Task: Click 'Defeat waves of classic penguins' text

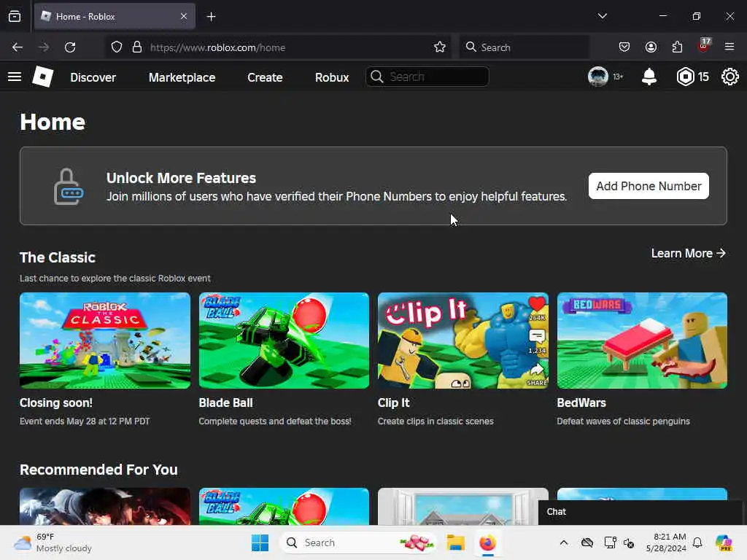Action: tap(623, 421)
